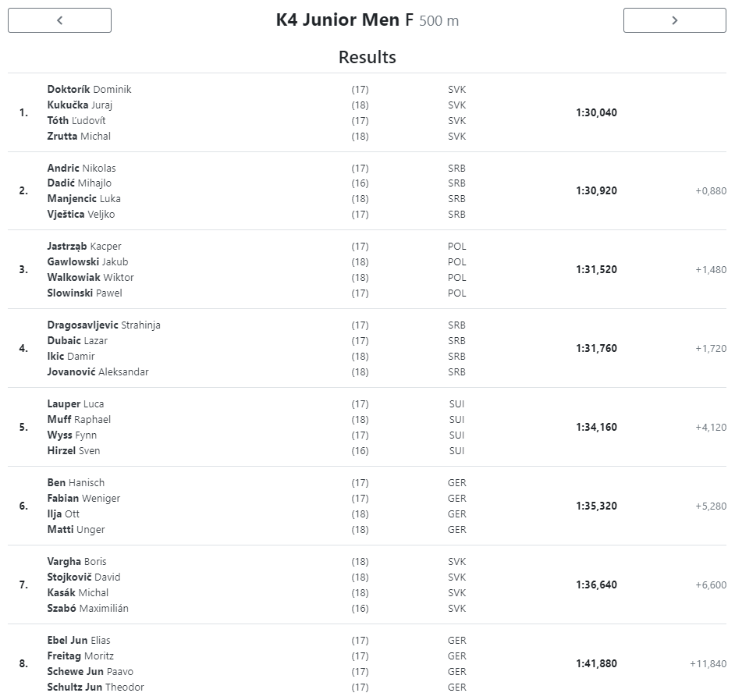Select Kukučka Juraj in first place crew

click(x=80, y=105)
